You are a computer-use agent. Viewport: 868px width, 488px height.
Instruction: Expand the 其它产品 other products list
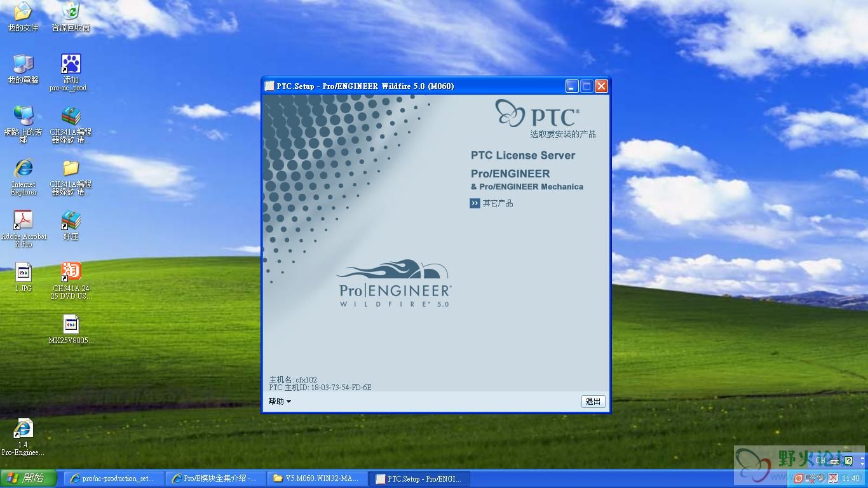click(491, 203)
